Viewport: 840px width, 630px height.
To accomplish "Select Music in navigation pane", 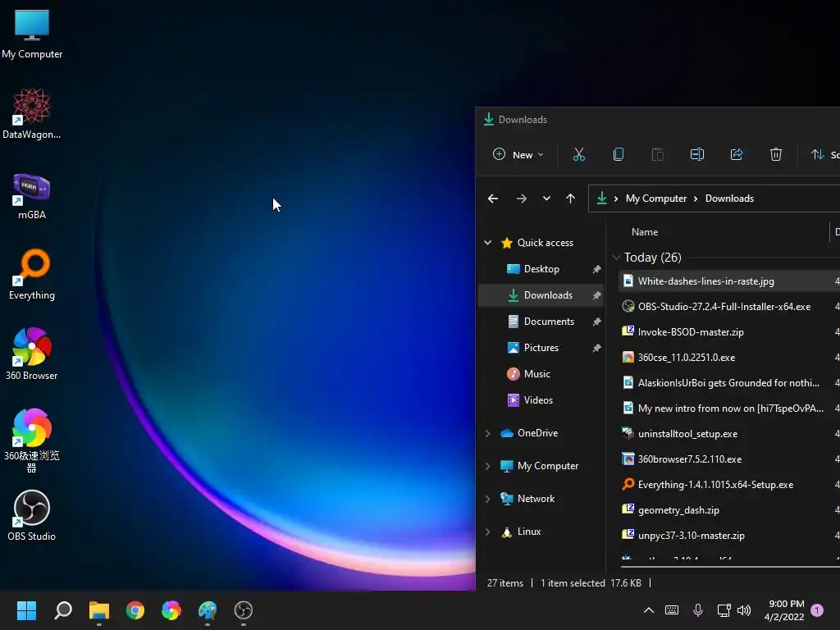I will tap(541, 374).
